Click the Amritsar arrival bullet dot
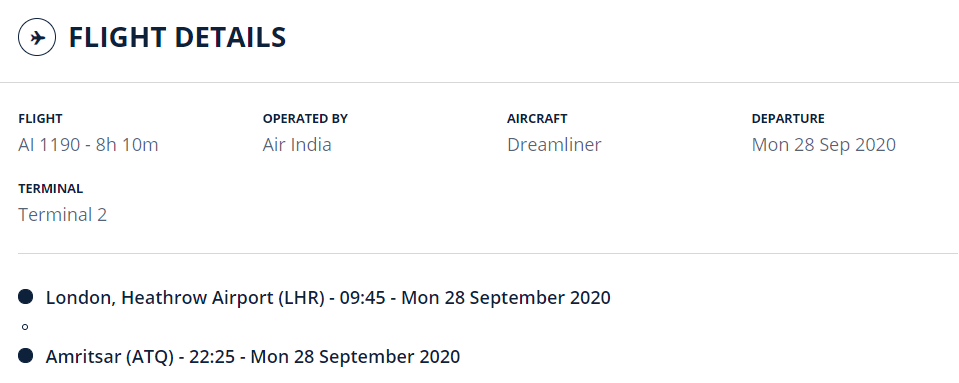 (25, 355)
